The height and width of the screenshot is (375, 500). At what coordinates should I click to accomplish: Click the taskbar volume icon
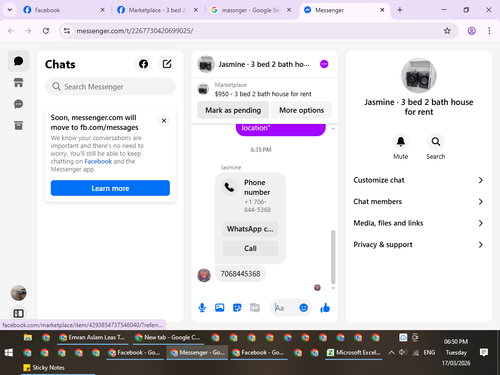coord(403,352)
